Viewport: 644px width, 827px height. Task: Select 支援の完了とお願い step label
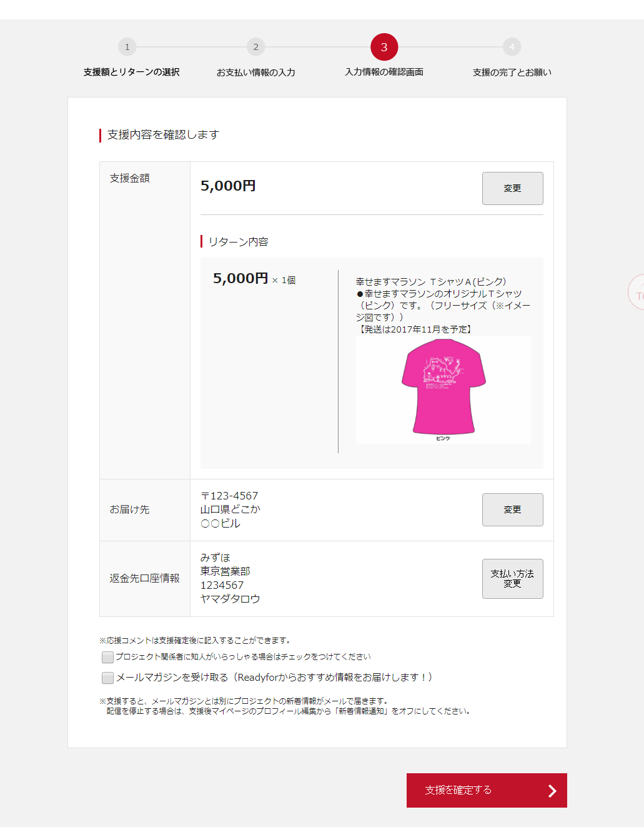tap(512, 73)
